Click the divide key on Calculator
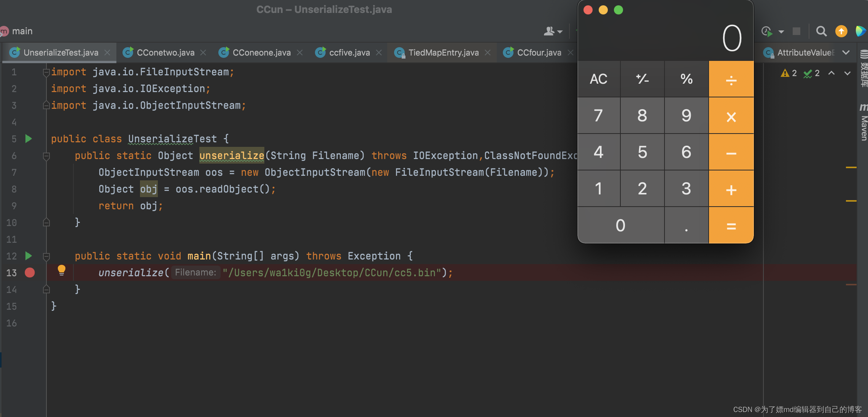This screenshot has height=417, width=868. tap(731, 79)
